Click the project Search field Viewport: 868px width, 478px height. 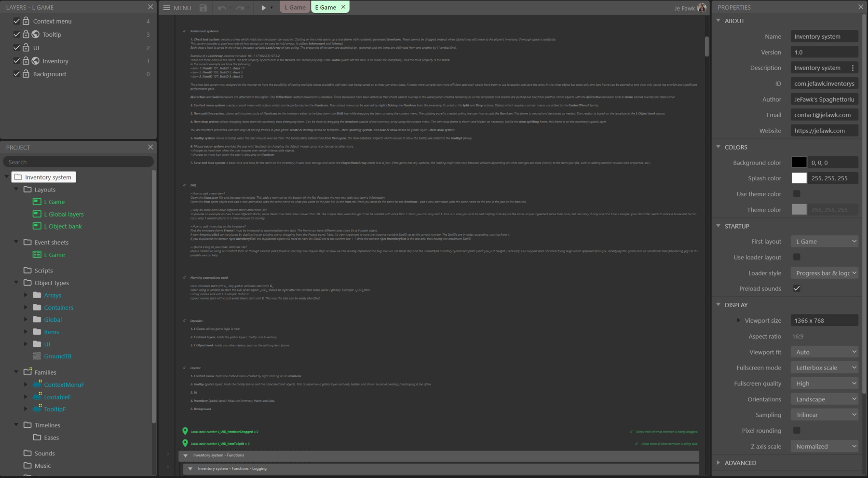point(78,162)
